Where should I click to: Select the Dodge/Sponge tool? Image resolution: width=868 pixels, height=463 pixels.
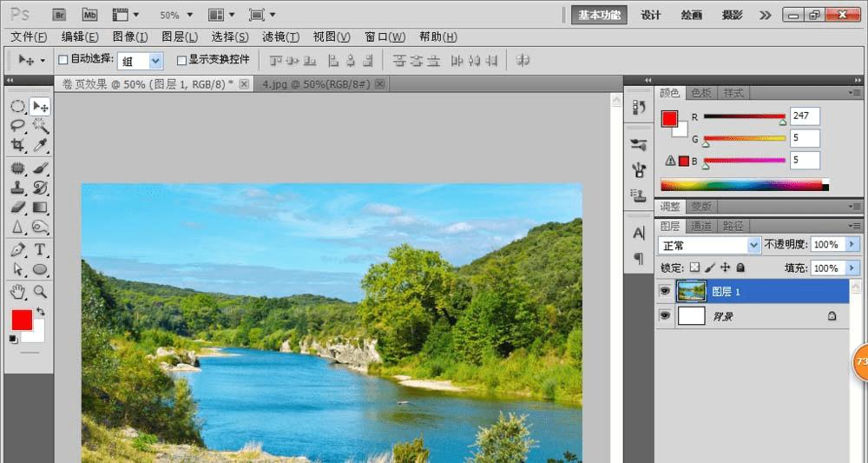tap(40, 227)
